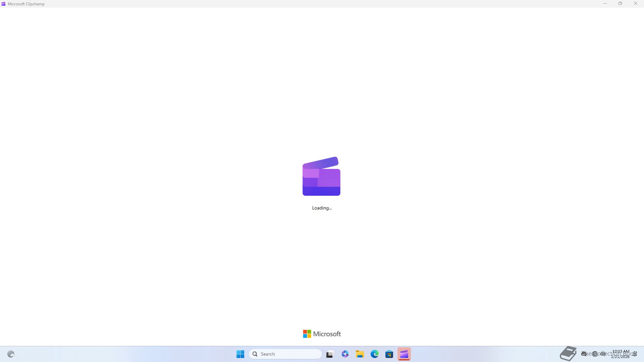Restore down the Clipchamp window
Screen dimensions: 644x362
tap(620, 4)
